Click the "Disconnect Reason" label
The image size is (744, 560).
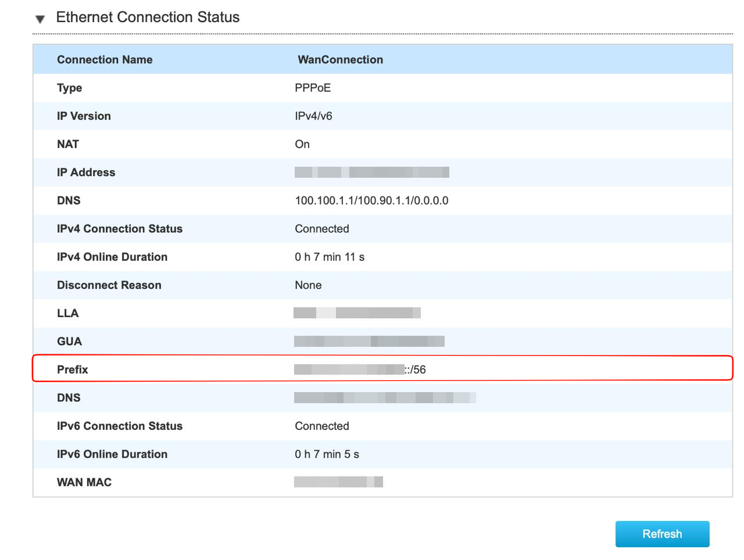pyautogui.click(x=109, y=285)
